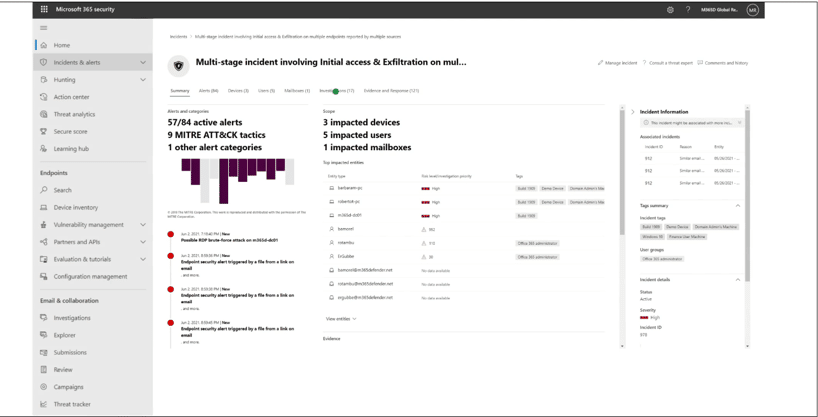Click the Learning hub icon

[44, 149]
